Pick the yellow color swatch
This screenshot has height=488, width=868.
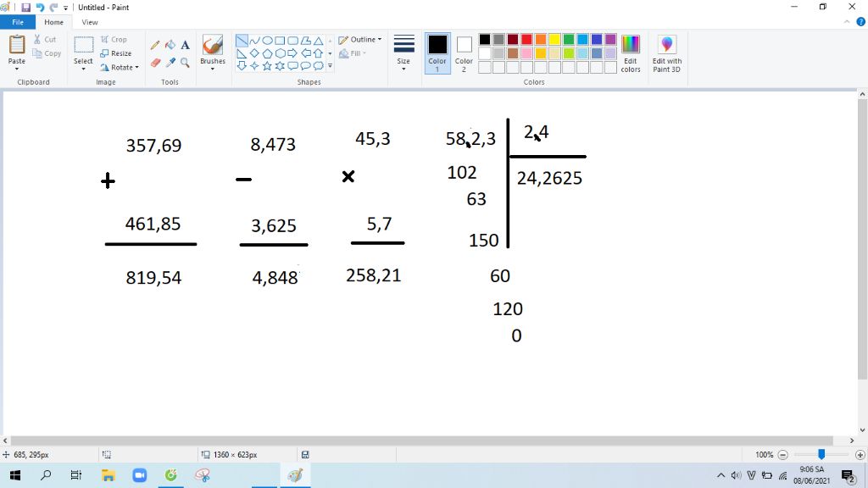click(x=554, y=39)
